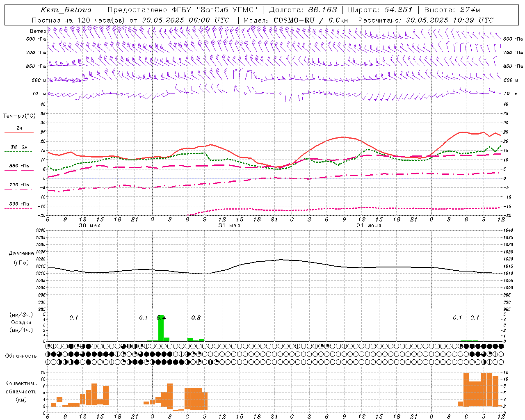Image resolution: width=525 pixels, height=420 pixels.
Task: Select the (мм/3ч.) precipitation unit label
Action: 21,315
